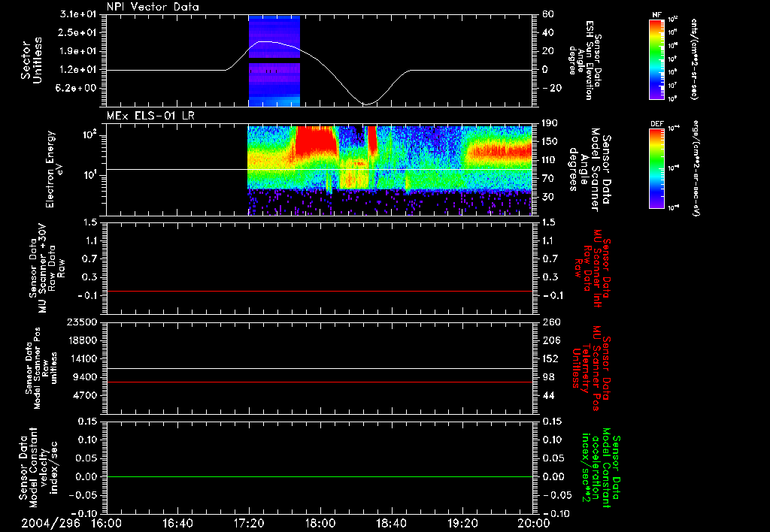Click the 1.2e+01 sector tick label
Viewport: 770px width, 532px height.
pyautogui.click(x=78, y=70)
